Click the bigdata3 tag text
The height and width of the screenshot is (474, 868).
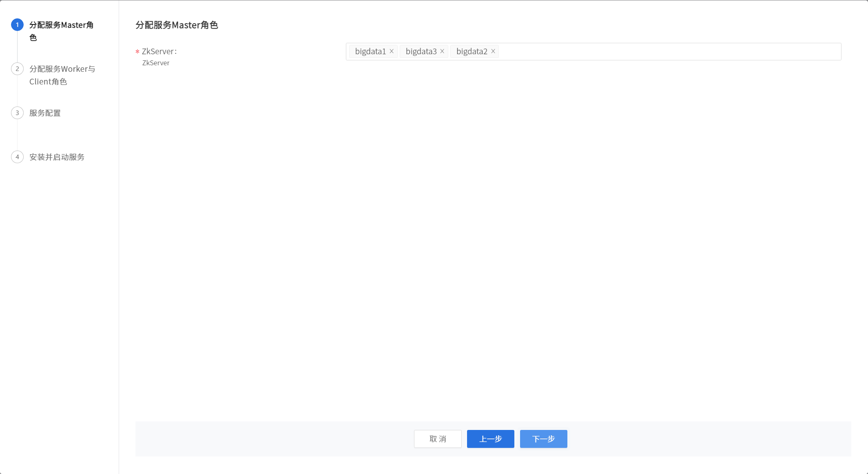421,51
